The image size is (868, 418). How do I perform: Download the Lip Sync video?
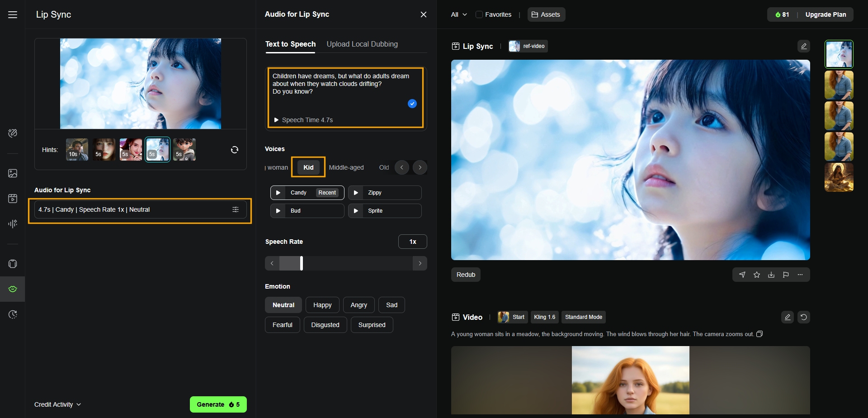(771, 275)
